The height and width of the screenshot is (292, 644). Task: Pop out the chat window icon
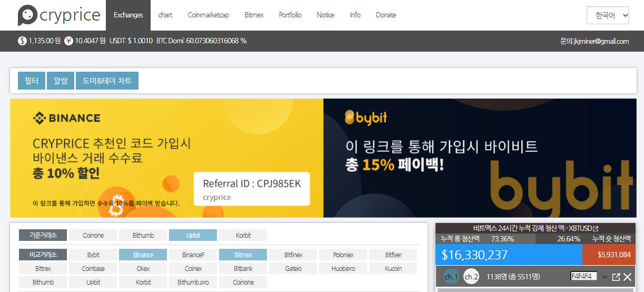pos(616,277)
